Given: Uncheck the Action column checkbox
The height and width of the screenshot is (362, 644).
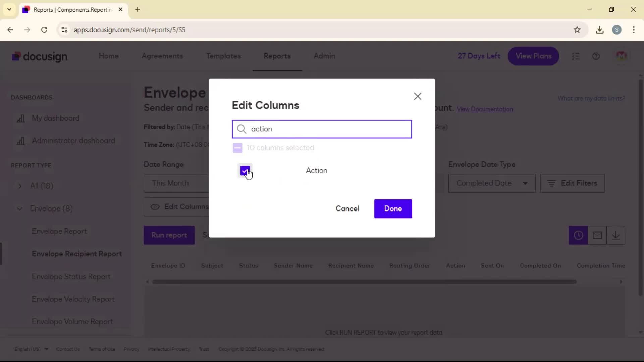Looking at the screenshot, I should coord(245,171).
